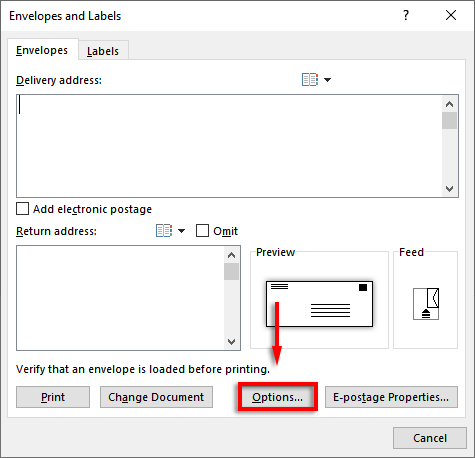
Task: Open the return address book icon
Action: click(164, 231)
